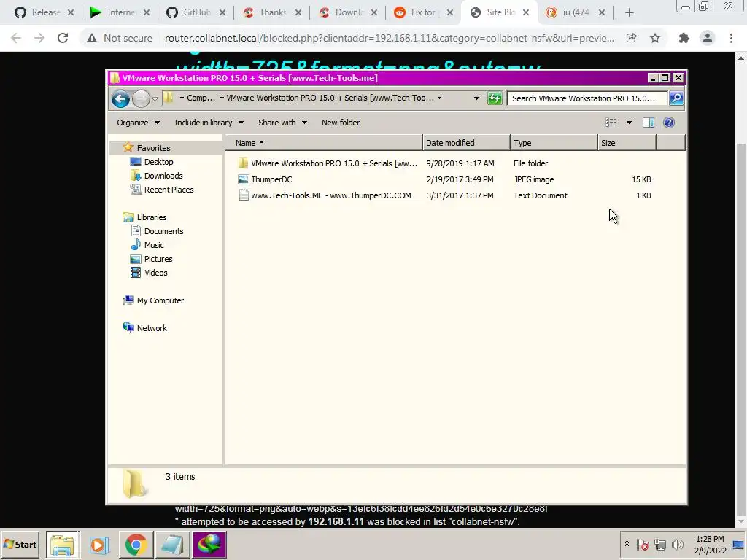Image resolution: width=747 pixels, height=560 pixels.
Task: Click the Chrome URL address field
Action: 390,38
